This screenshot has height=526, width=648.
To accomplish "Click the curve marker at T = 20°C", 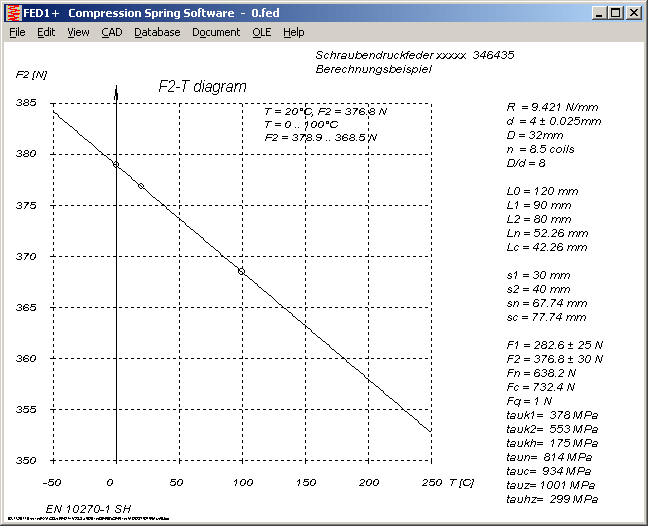I will [141, 186].
